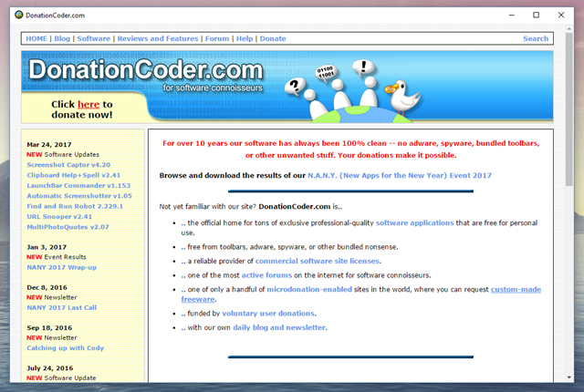Click the DonationCoder.com banner logo
Screen dimensions: 584x392
click(146, 70)
